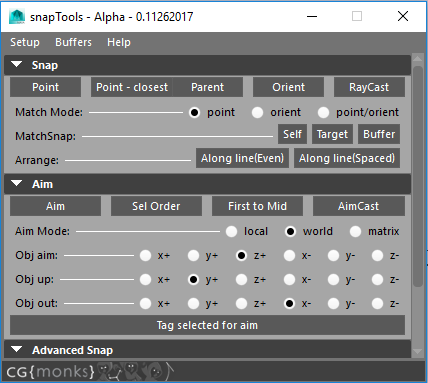Click Along line(Even) arrange button
428x383 pixels.
tap(242, 158)
